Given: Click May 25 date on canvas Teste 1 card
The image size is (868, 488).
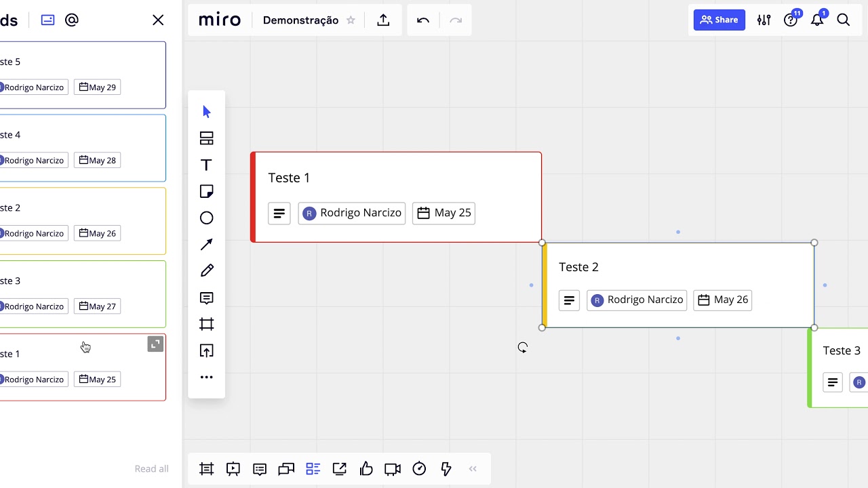Looking at the screenshot, I should tap(443, 213).
